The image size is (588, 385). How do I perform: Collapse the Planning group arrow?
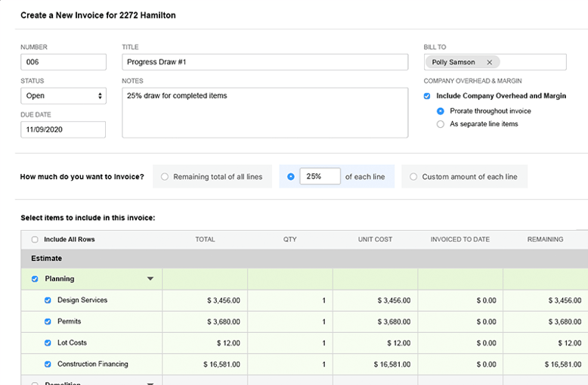(x=150, y=279)
